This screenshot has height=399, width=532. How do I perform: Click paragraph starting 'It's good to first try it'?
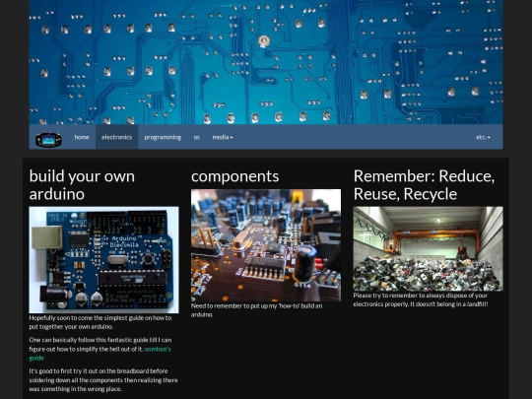(103, 380)
